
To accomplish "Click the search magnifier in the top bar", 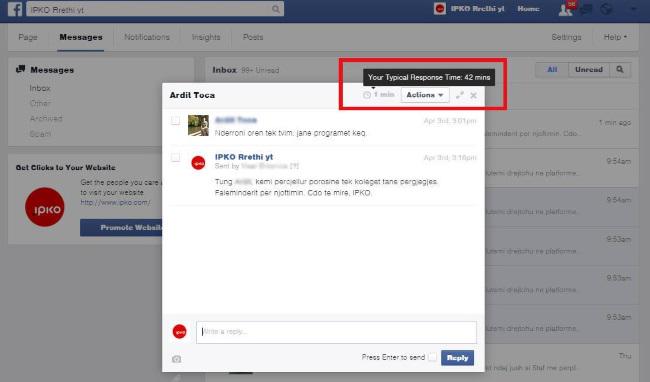I will 276,9.
